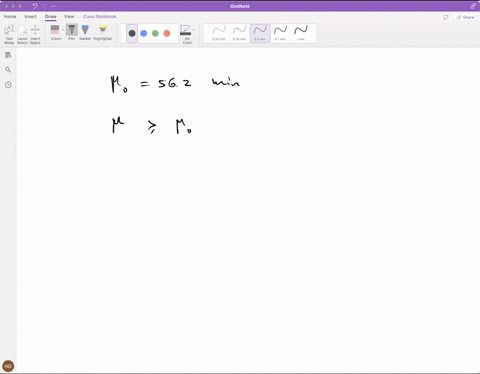Pick the black ink color
The height and width of the screenshot is (374, 480).
click(132, 33)
